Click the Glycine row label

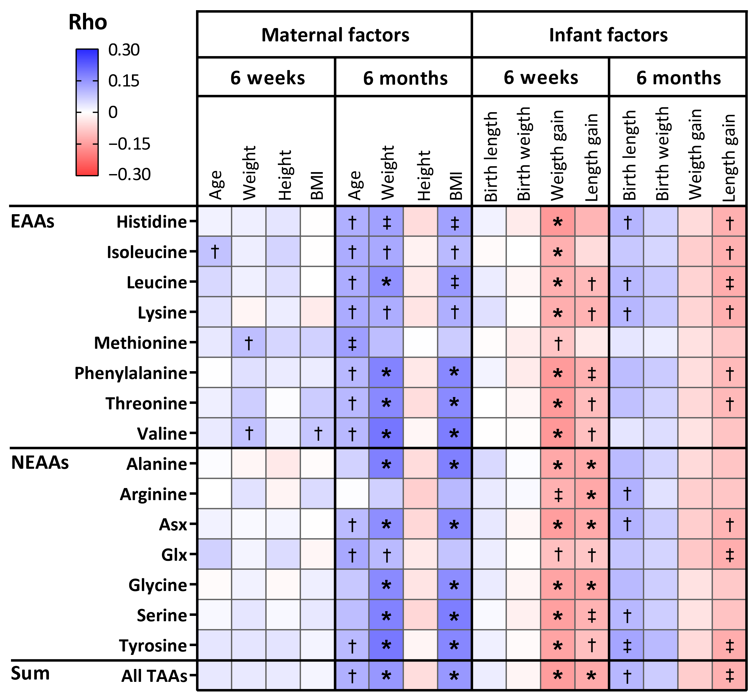(158, 585)
